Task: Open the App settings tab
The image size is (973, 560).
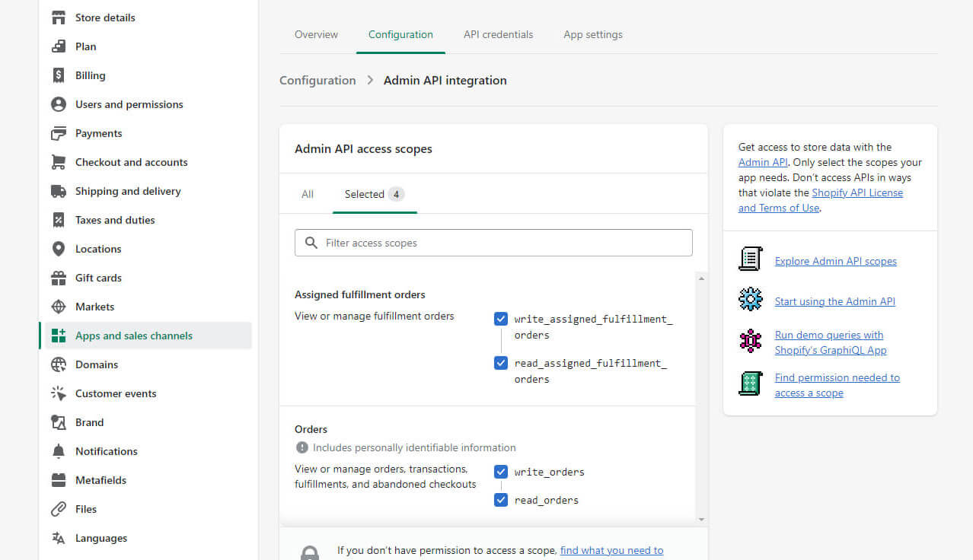Action: tap(592, 34)
